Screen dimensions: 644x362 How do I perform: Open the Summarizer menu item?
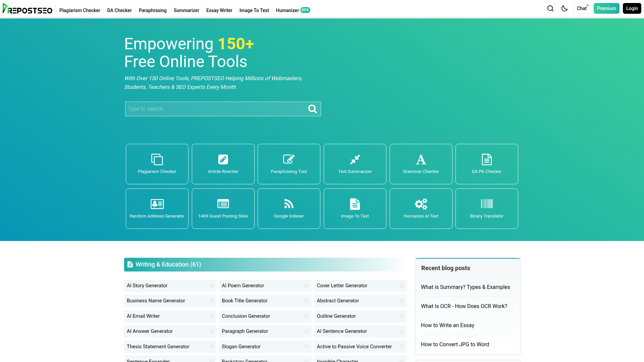pos(186,10)
